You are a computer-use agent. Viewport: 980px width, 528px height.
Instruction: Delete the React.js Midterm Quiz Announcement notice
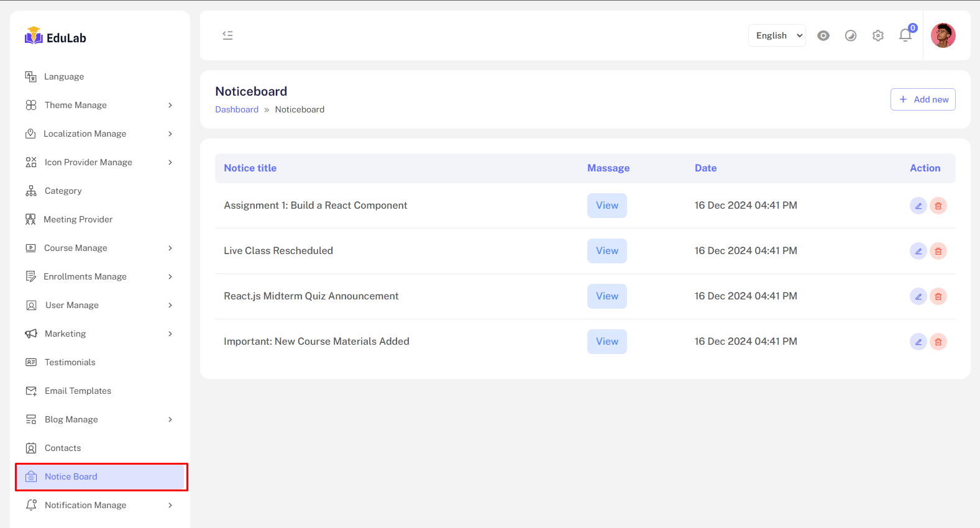point(938,296)
